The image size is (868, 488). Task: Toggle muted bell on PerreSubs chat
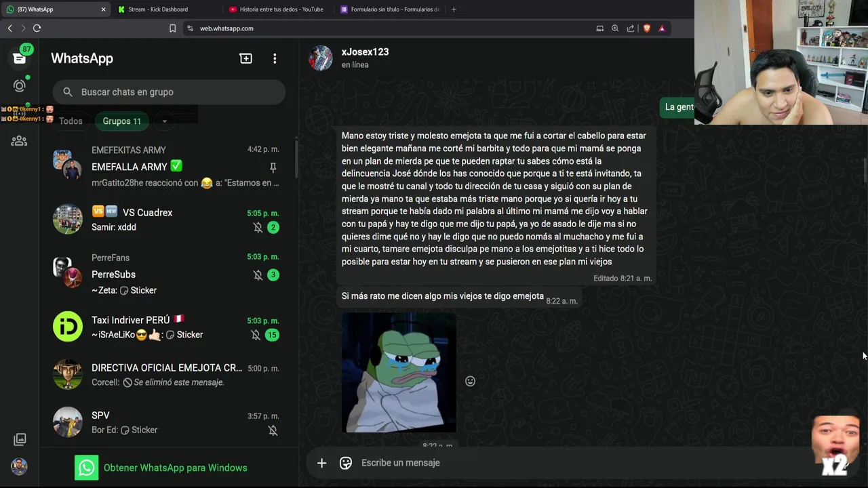click(x=258, y=275)
